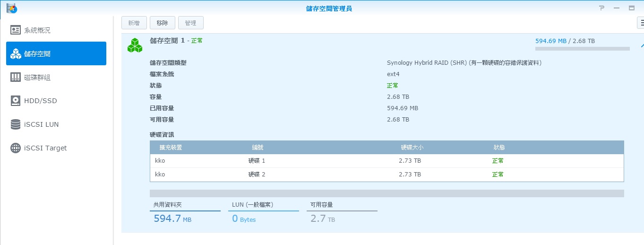Image resolution: width=644 pixels, height=245 pixels.
Task: Click the volume usage progress bar
Action: click(x=583, y=49)
